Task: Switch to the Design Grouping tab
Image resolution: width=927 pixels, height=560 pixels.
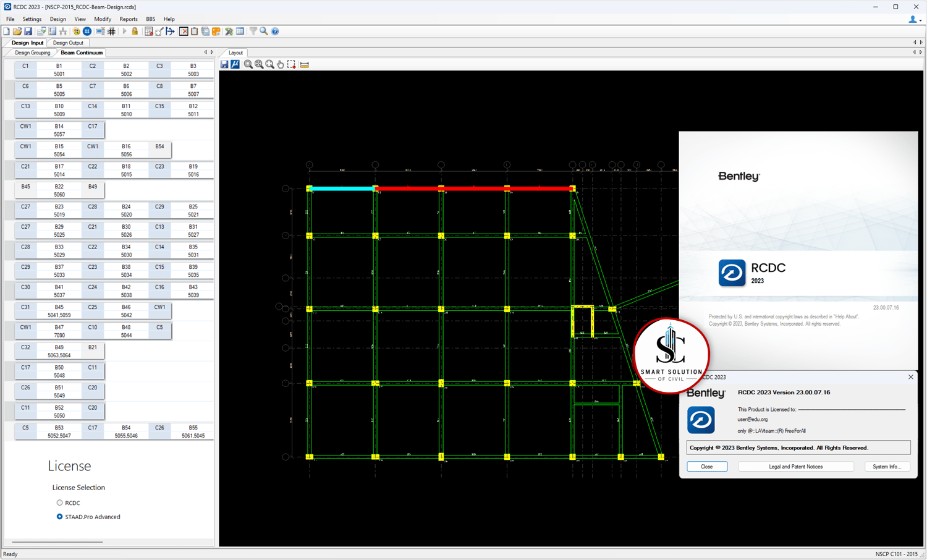Action: coord(33,53)
